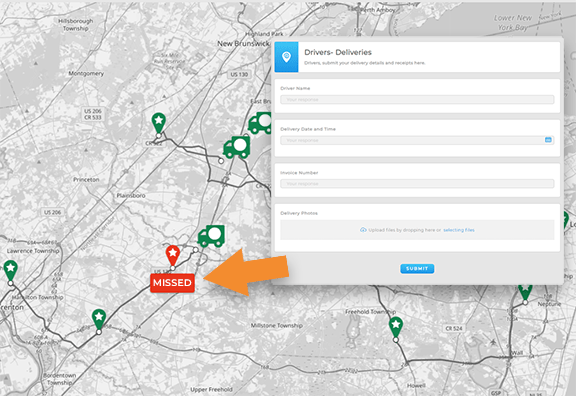This screenshot has width=576, height=396.
Task: Click the truck icon above the missed pin
Action: pos(211,236)
